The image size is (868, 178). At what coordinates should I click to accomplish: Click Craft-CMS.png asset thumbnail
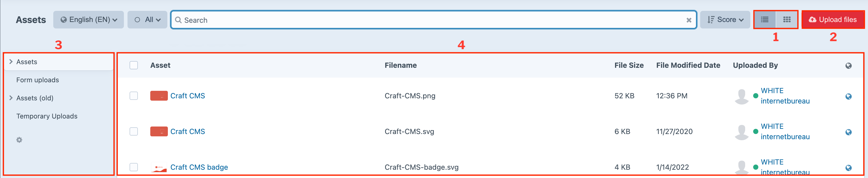(x=159, y=96)
